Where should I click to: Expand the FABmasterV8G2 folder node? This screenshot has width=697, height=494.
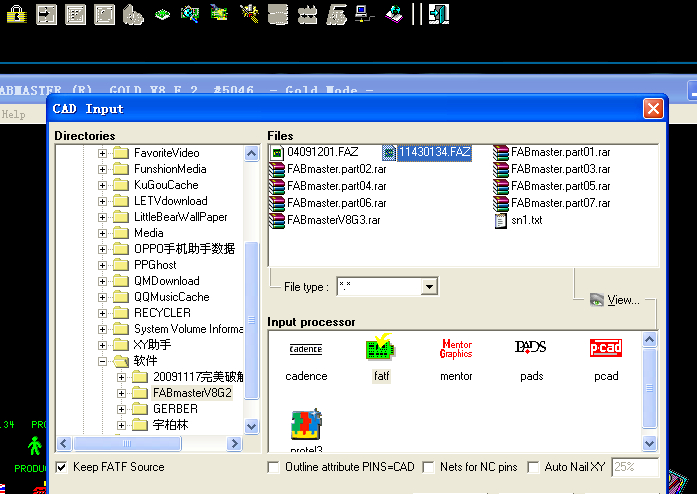[121, 394]
